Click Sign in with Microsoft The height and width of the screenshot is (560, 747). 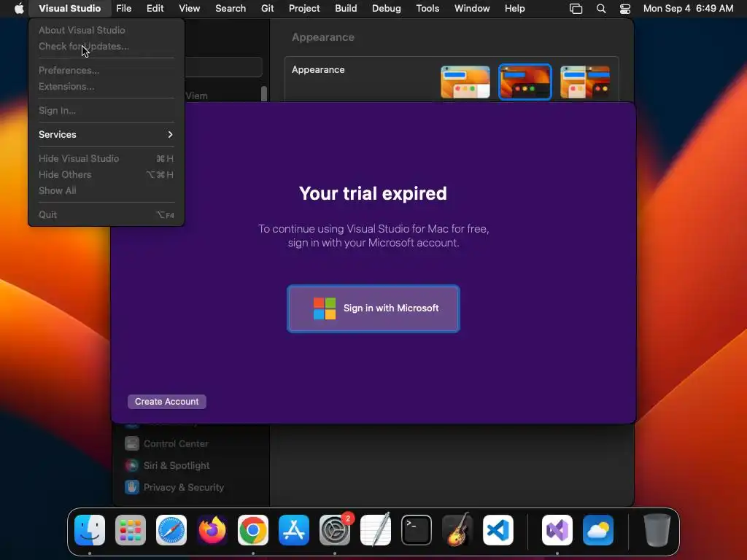tap(373, 308)
